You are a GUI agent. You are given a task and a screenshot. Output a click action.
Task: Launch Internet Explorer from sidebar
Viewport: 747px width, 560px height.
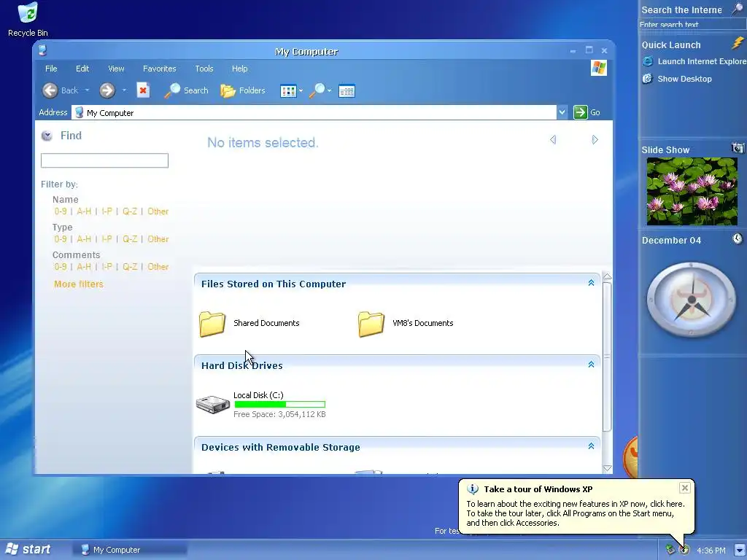tap(694, 61)
